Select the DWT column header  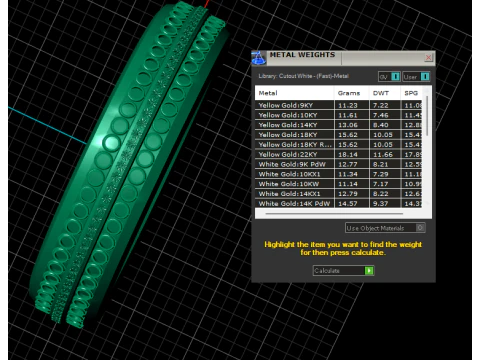(x=385, y=93)
